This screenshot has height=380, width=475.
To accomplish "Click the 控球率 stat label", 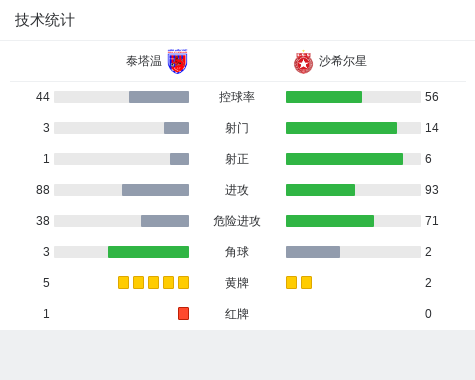I will [237, 97].
